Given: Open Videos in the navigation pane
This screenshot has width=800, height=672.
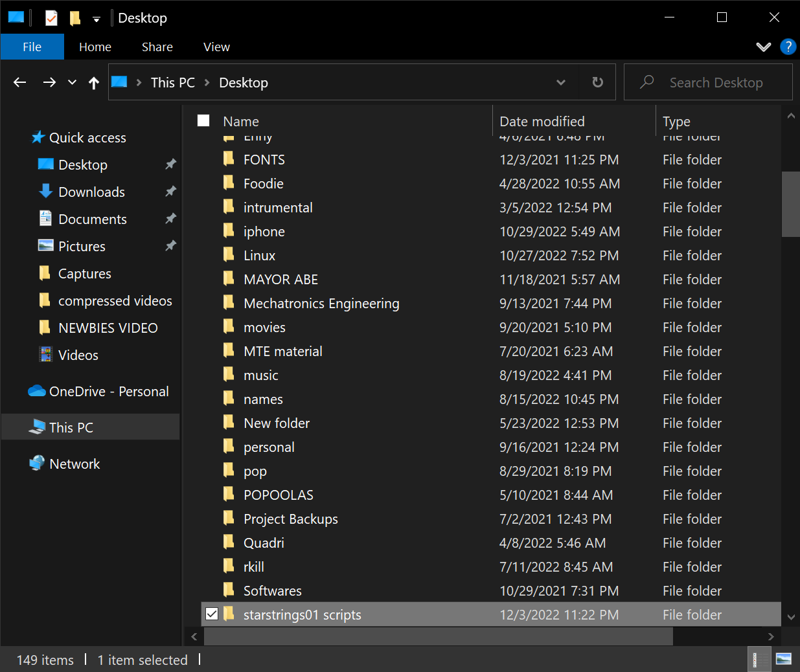Looking at the screenshot, I should point(78,355).
